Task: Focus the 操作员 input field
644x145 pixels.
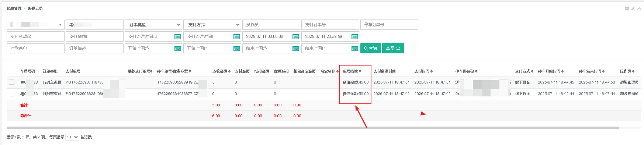Action: pos(271,25)
